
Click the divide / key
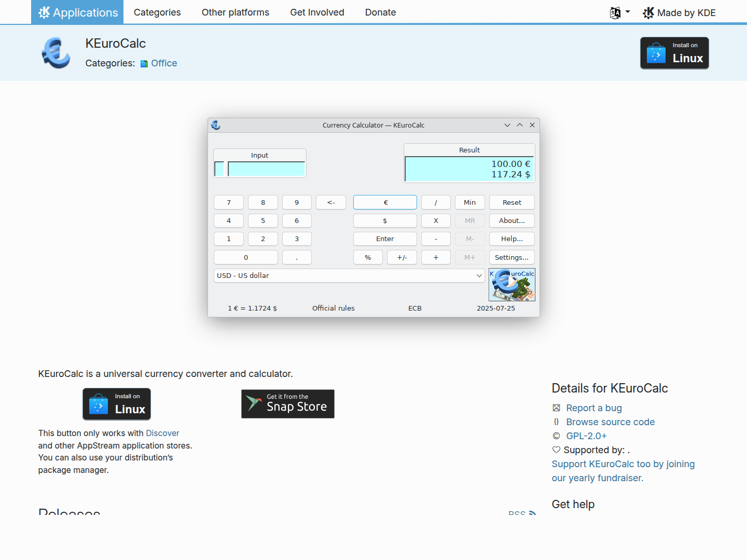coord(436,202)
